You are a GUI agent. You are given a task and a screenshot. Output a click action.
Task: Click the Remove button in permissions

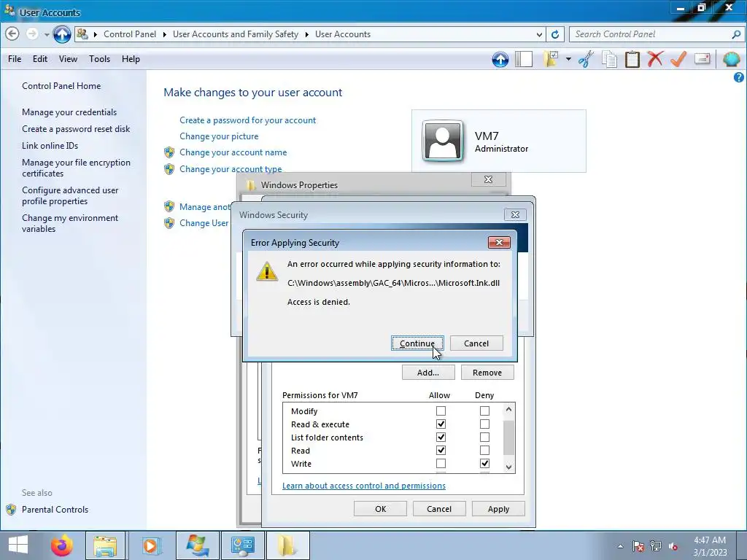click(x=487, y=373)
